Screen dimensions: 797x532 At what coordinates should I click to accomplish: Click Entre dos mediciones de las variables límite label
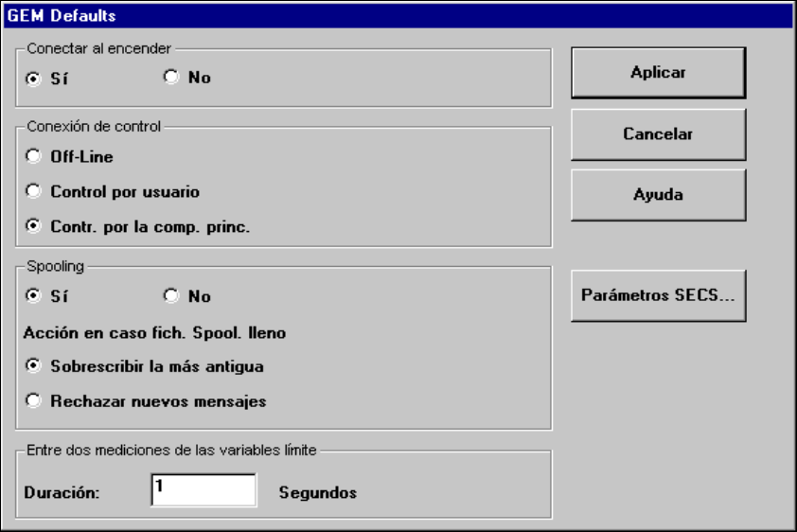(x=171, y=451)
